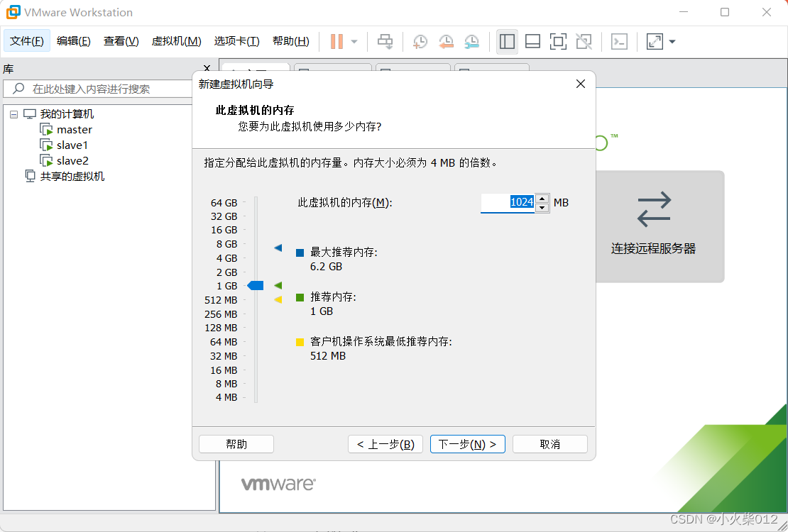Screen dimensions: 788x532
Task: Select the slave2 virtual machine
Action: [x=73, y=161]
